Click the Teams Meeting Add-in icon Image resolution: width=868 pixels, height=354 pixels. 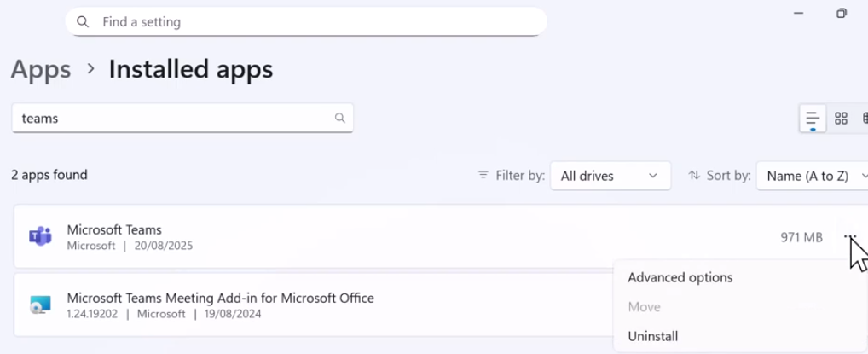pyautogui.click(x=40, y=305)
